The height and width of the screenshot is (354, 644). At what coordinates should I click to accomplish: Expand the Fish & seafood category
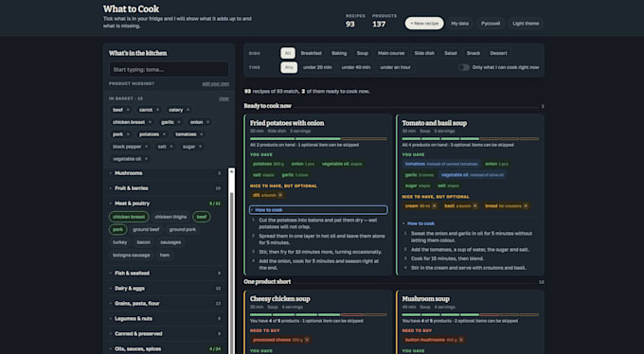pos(166,274)
